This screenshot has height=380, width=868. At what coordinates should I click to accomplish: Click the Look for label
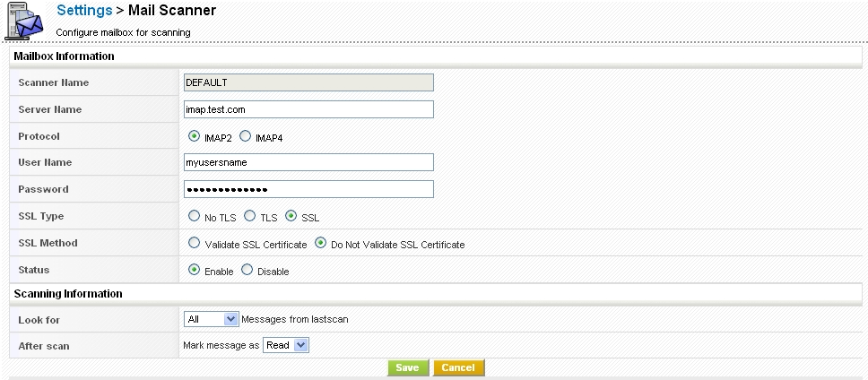click(x=39, y=320)
